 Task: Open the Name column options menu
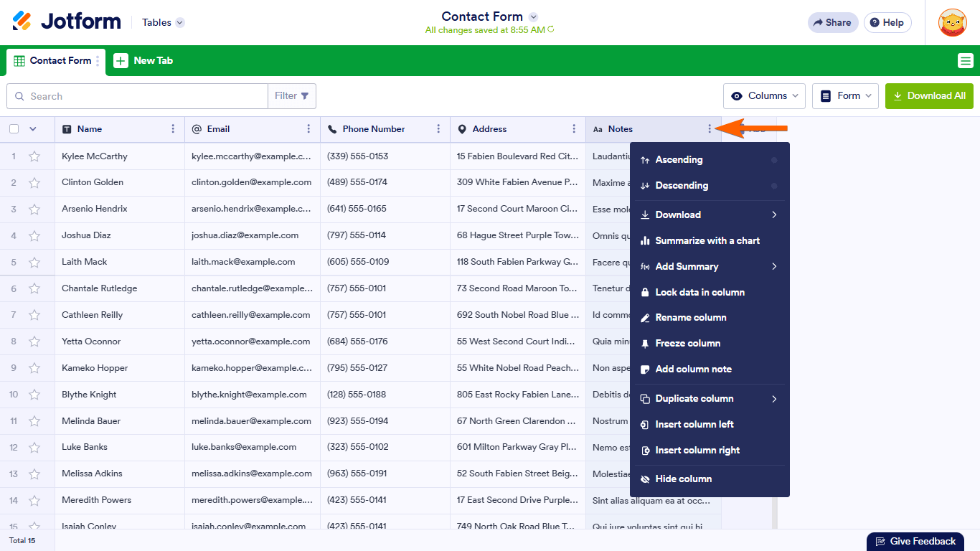coord(173,129)
